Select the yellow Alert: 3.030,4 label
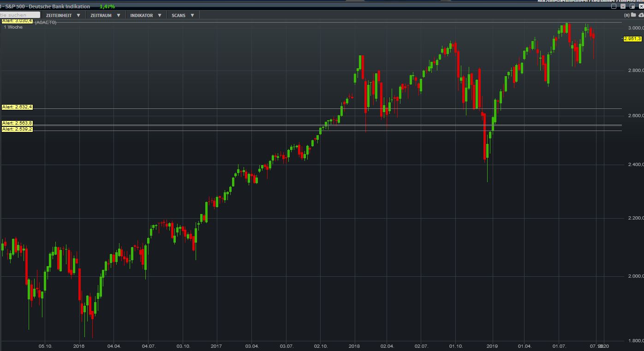 click(16, 21)
